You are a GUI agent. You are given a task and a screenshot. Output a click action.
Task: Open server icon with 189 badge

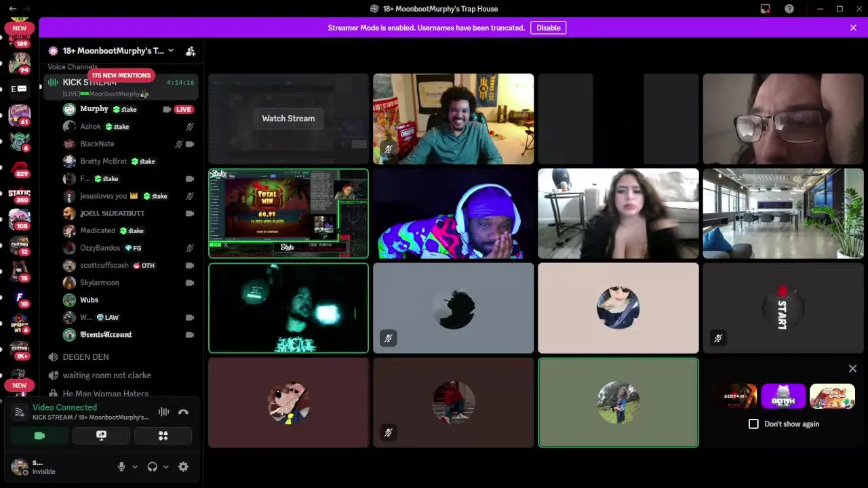[19, 39]
